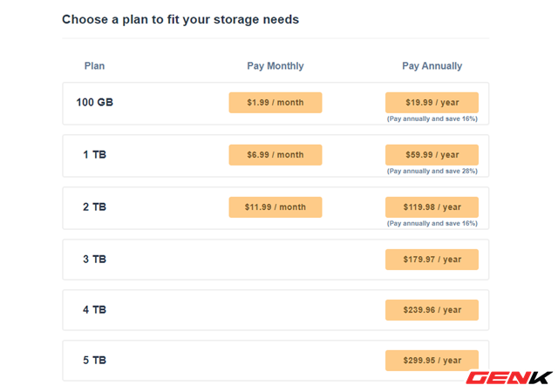
Task: Click the 3 TB plan row label
Action: click(x=94, y=260)
